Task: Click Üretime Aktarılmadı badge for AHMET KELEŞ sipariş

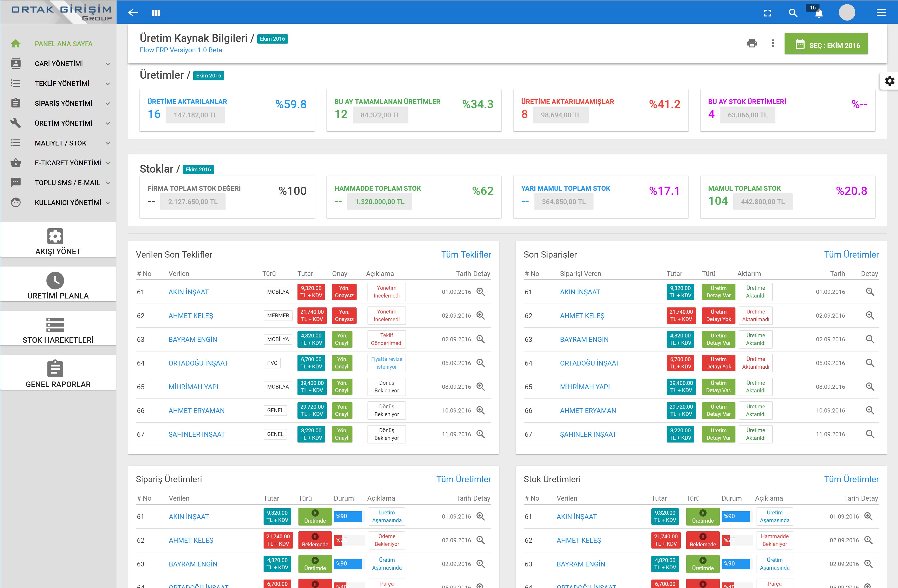Action: 755,316
